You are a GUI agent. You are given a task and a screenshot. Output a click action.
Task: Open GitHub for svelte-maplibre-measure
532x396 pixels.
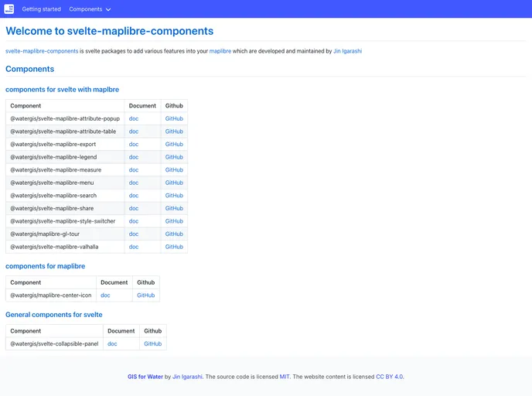pos(174,170)
